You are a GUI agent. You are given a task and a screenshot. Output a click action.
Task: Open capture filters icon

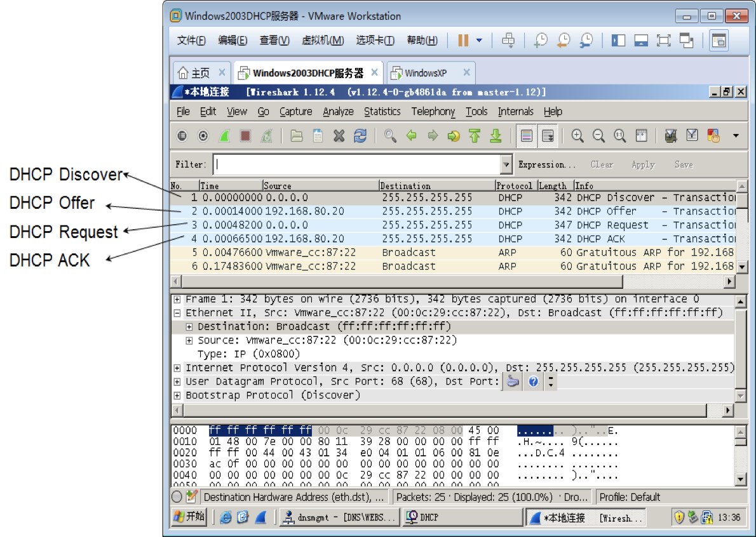tap(671, 136)
